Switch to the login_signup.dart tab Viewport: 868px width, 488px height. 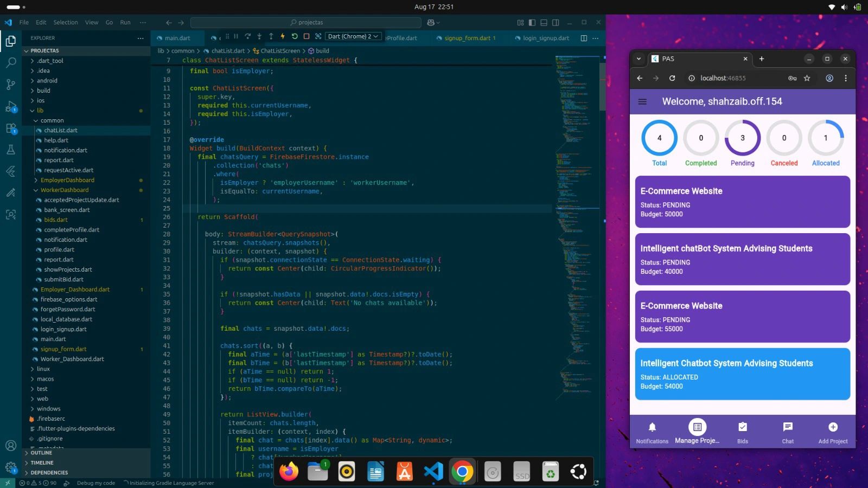[x=544, y=38]
